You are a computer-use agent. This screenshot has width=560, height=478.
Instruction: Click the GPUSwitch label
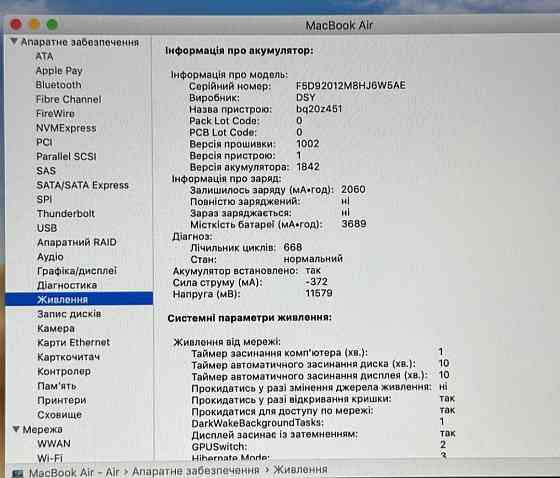219,447
